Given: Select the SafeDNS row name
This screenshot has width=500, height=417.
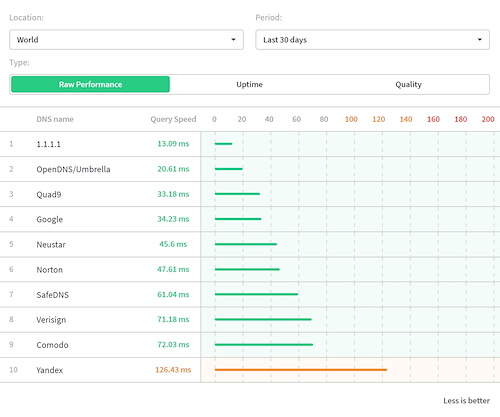Looking at the screenshot, I should (53, 295).
